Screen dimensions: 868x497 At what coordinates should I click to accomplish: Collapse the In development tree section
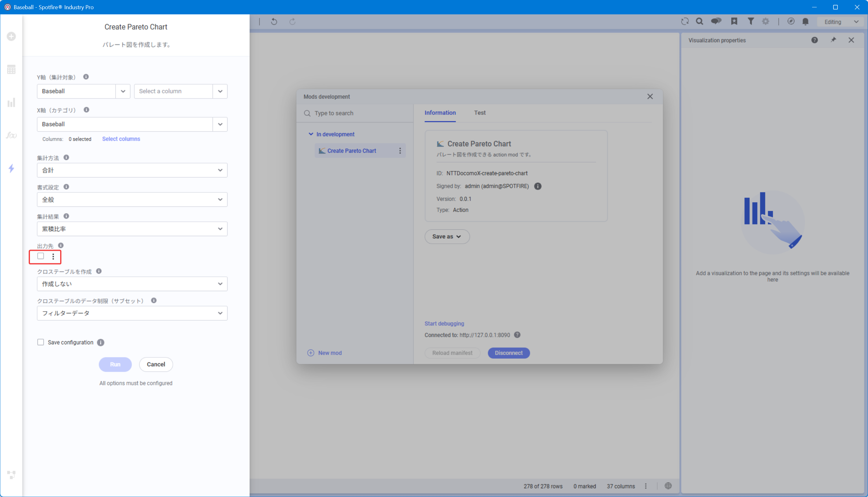pyautogui.click(x=311, y=134)
